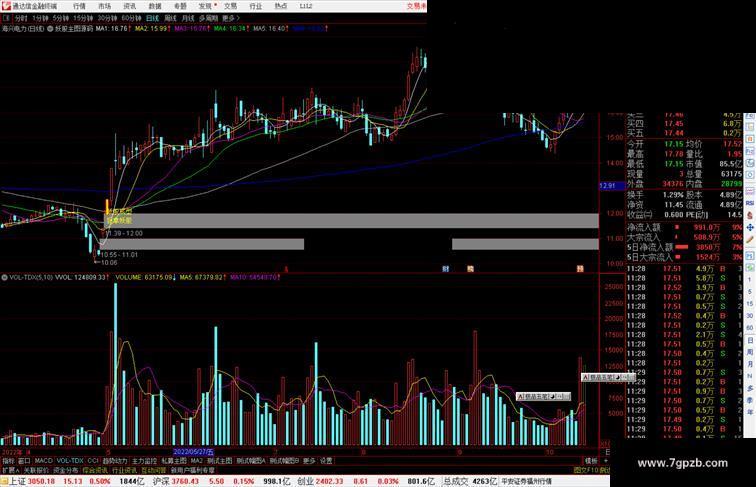756x487 pixels.
Task: Click sidebar period shortcut 15
Action: tap(750, 304)
